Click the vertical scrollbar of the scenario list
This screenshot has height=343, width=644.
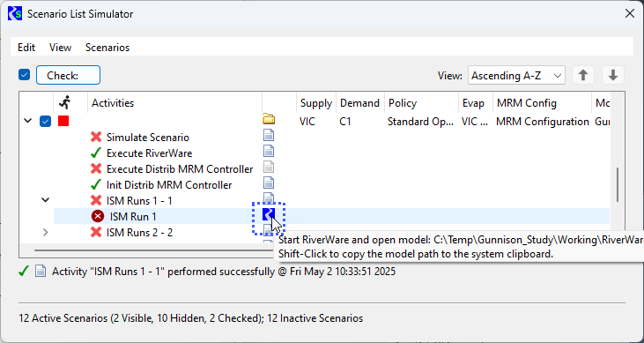point(618,184)
